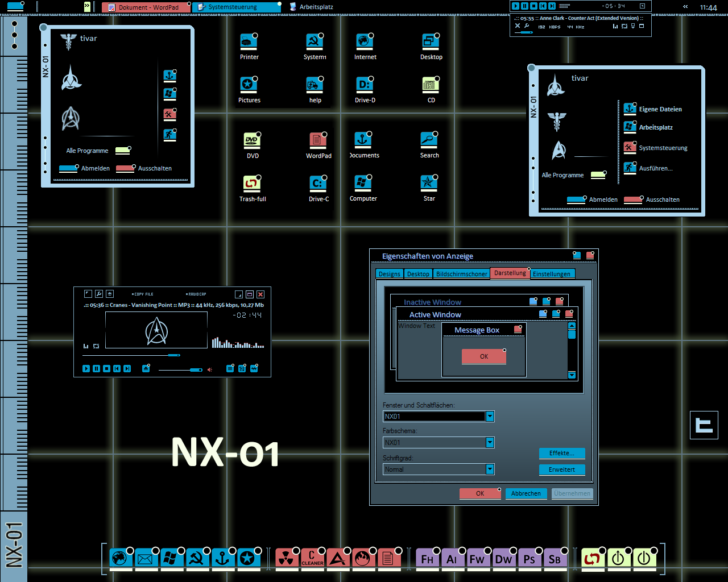The height and width of the screenshot is (582, 728).
Task: Select the CD desktop icon
Action: 431,90
